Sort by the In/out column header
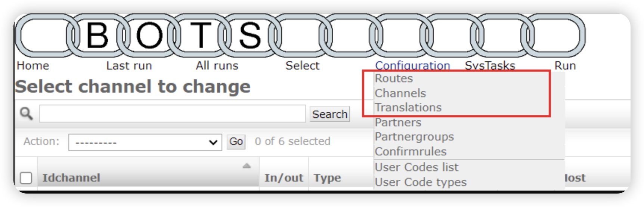 tap(284, 178)
